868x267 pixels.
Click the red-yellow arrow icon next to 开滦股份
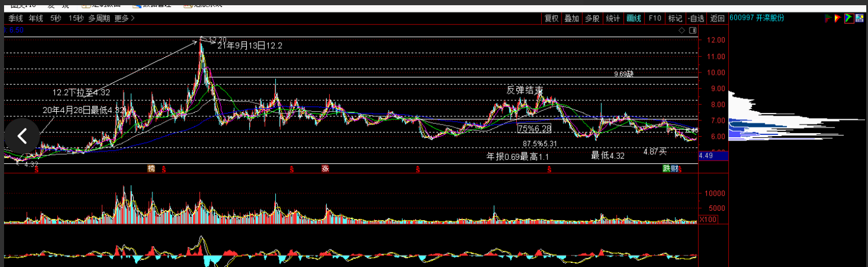click(x=837, y=19)
